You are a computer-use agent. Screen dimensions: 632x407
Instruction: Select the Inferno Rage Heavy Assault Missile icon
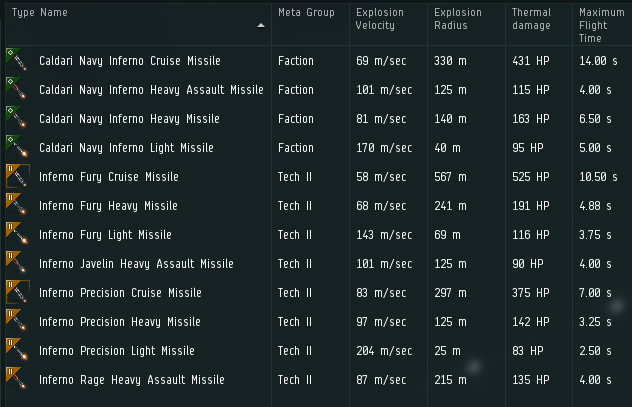click(x=17, y=380)
